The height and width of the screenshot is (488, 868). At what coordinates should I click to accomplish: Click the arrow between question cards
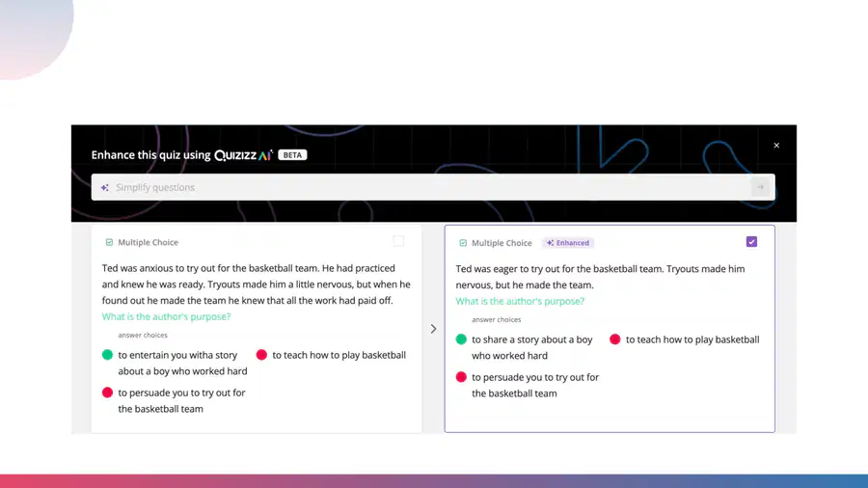click(x=433, y=329)
